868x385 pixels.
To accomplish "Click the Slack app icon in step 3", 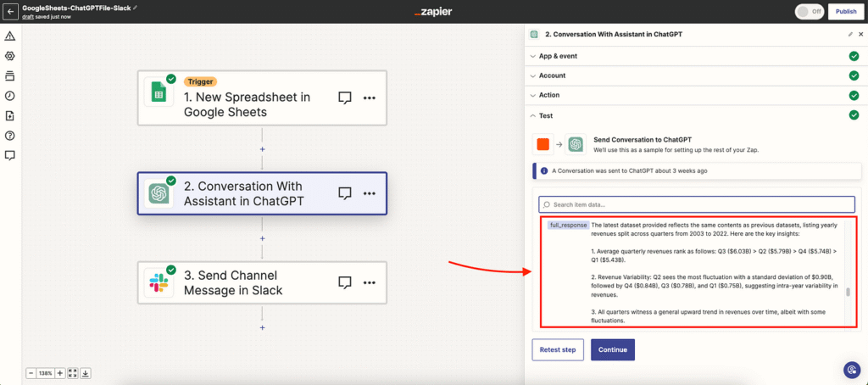I will click(159, 282).
